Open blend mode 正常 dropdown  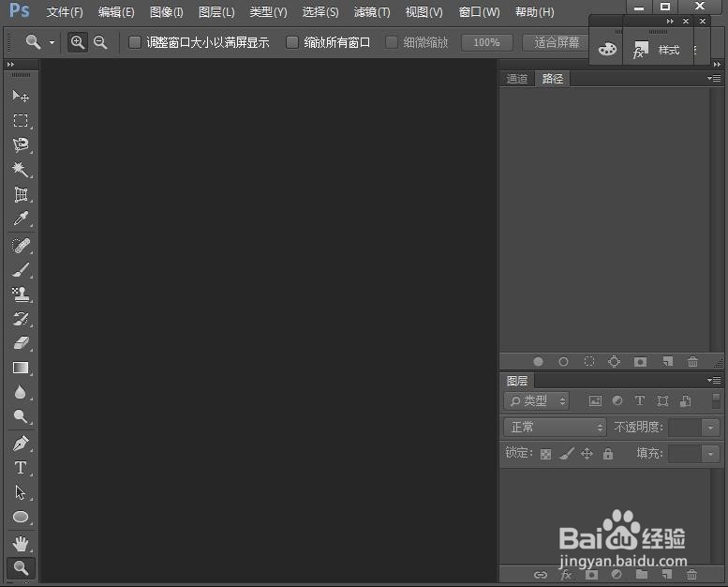tap(555, 427)
